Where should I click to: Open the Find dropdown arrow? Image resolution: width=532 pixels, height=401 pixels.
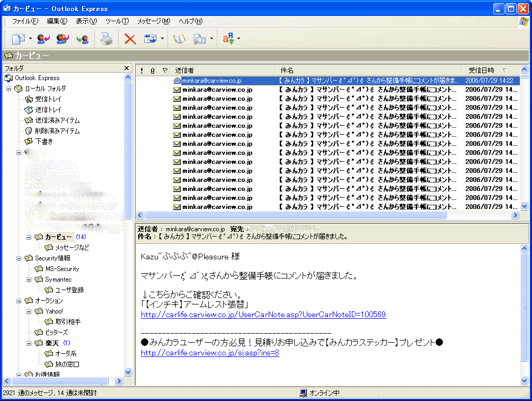pyautogui.click(x=212, y=39)
